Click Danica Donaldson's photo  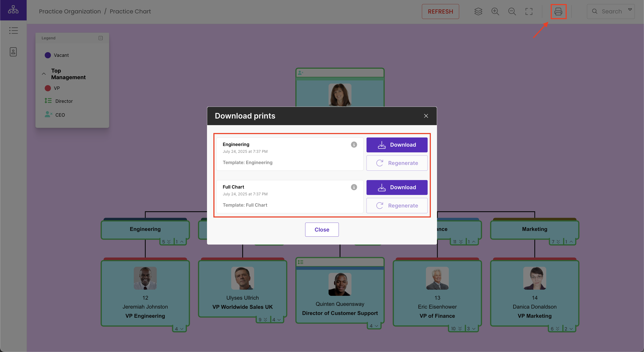tap(535, 278)
